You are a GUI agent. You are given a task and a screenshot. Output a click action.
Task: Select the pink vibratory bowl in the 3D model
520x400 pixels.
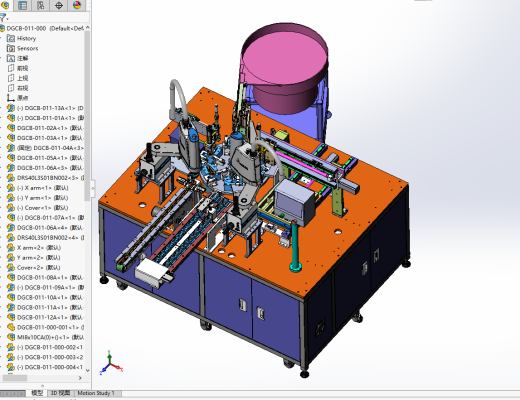[284, 68]
